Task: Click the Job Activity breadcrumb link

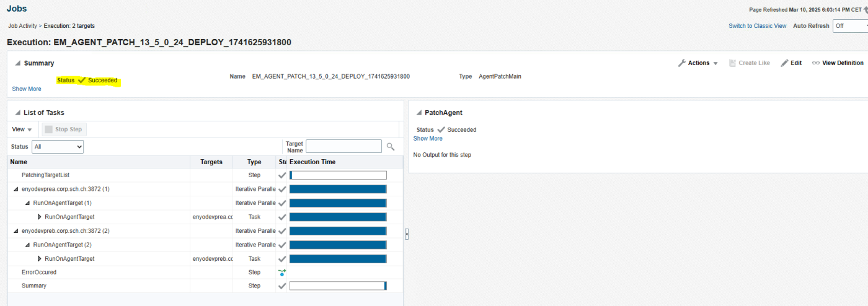Action: tap(22, 26)
